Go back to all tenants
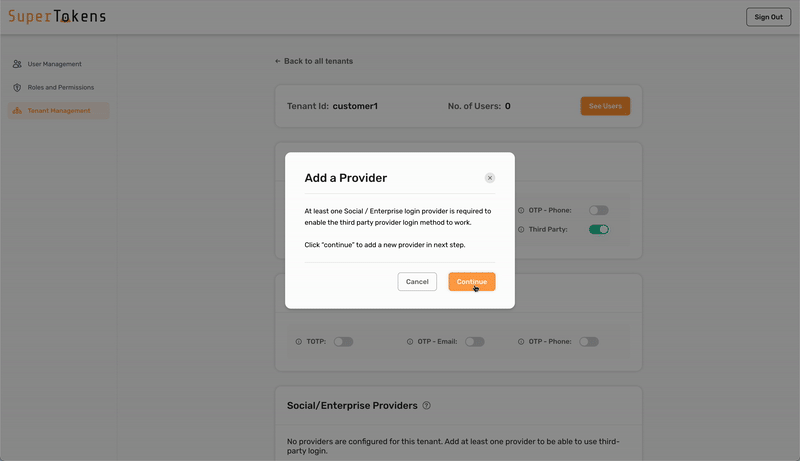800x461 pixels. pyautogui.click(x=314, y=61)
